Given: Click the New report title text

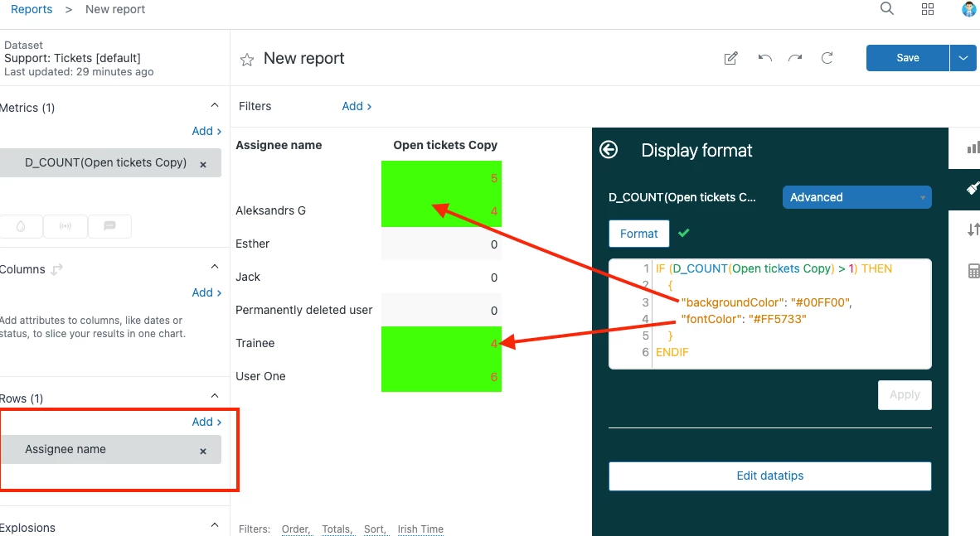Looking at the screenshot, I should point(303,59).
